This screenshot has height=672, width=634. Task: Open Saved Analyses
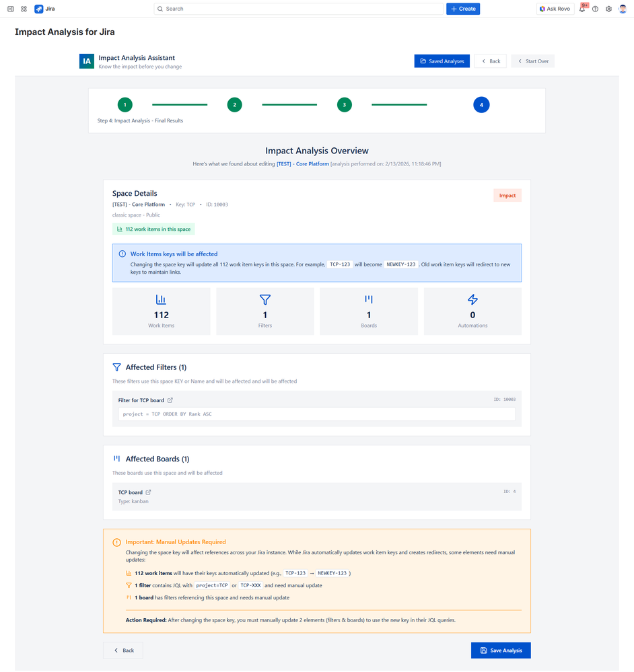(x=442, y=61)
